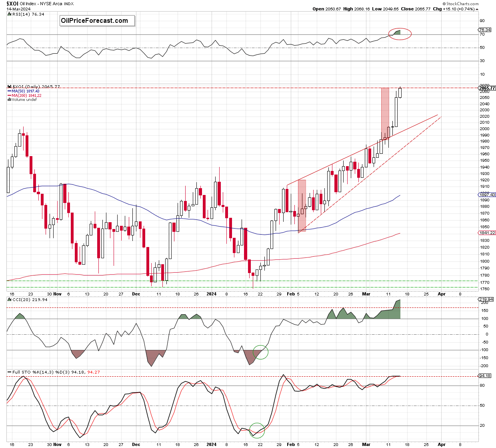This screenshot has height=448, width=496.
Task: Click the 94.18 Stochastic value tag on right axis
Action: [485, 376]
